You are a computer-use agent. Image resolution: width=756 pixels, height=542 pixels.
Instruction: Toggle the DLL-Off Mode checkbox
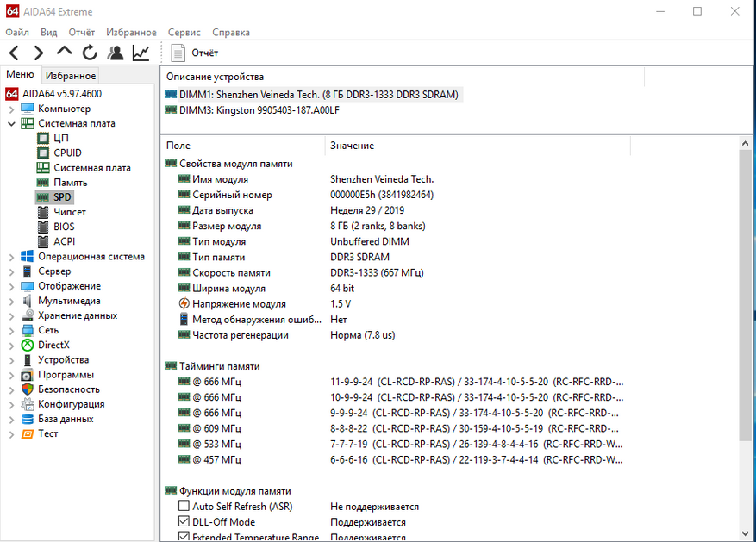(x=184, y=521)
